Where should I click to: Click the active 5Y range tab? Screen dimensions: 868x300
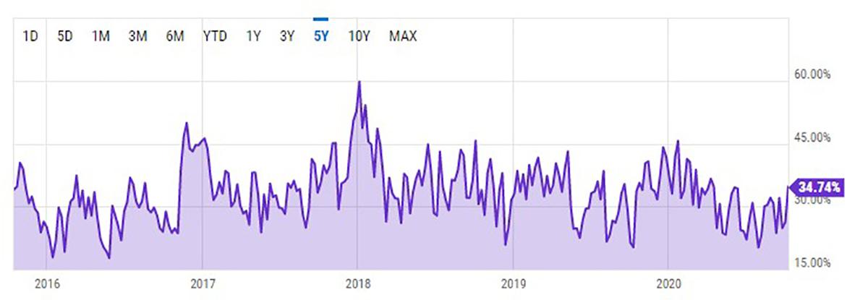coord(321,36)
